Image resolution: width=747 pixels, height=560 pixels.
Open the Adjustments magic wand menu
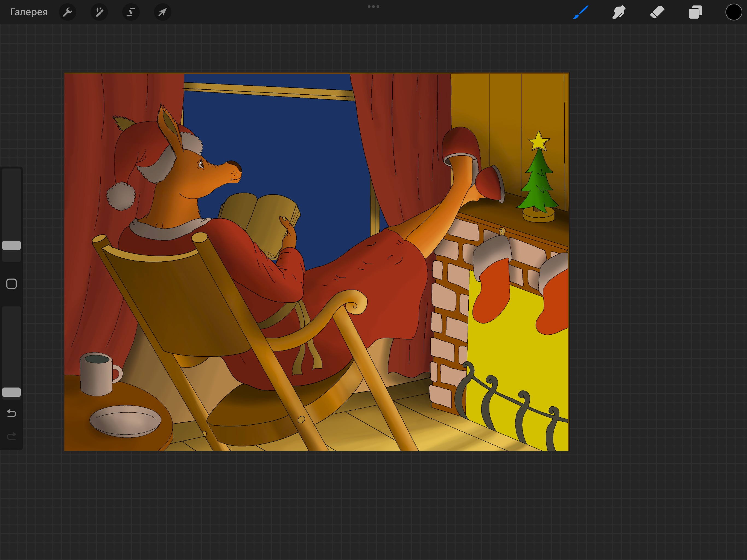tap(99, 12)
